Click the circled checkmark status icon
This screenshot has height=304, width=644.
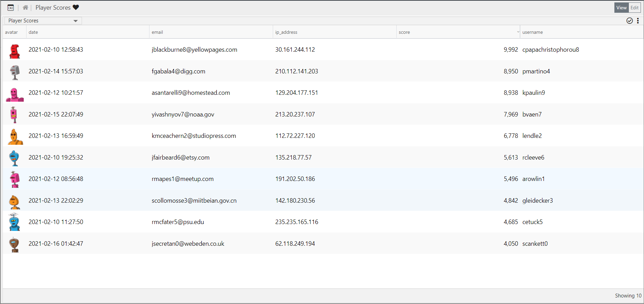(629, 21)
